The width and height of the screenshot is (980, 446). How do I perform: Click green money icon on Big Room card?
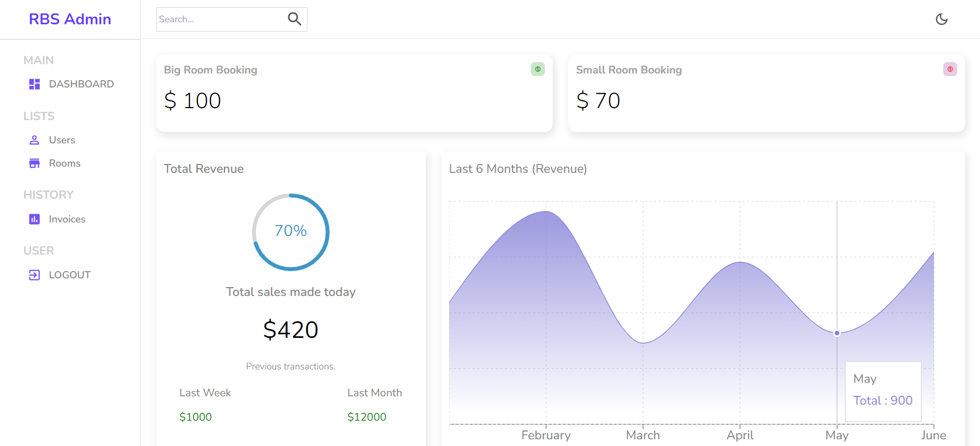tap(538, 69)
